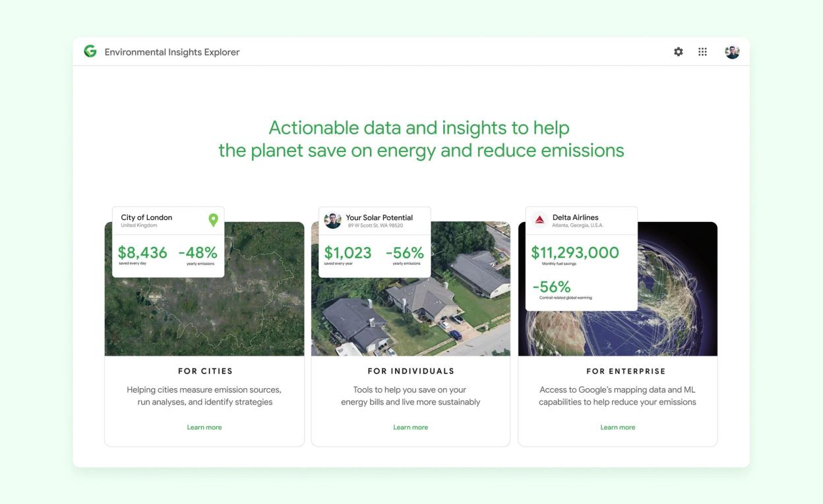Click Learn more under For Cities
The height and width of the screenshot is (504, 823).
point(204,427)
